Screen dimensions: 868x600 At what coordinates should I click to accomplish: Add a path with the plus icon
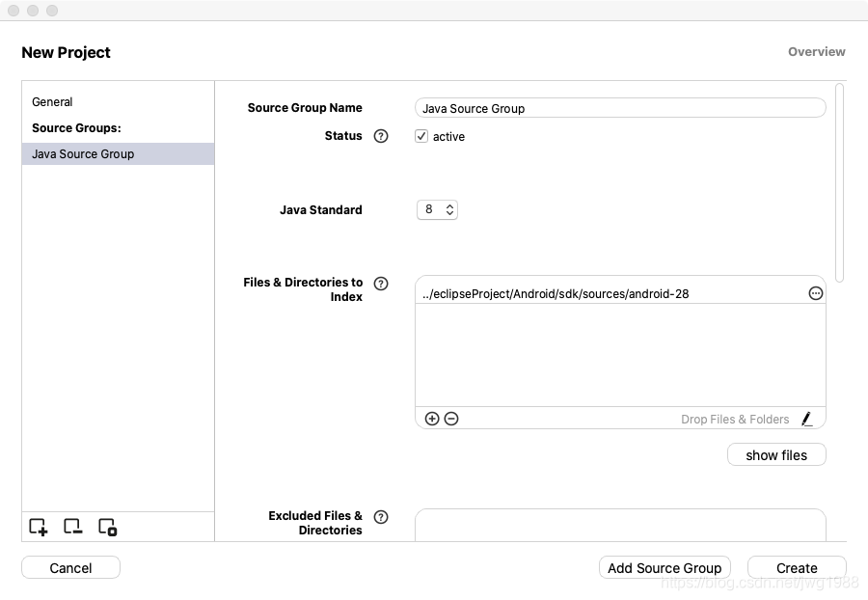click(x=432, y=419)
